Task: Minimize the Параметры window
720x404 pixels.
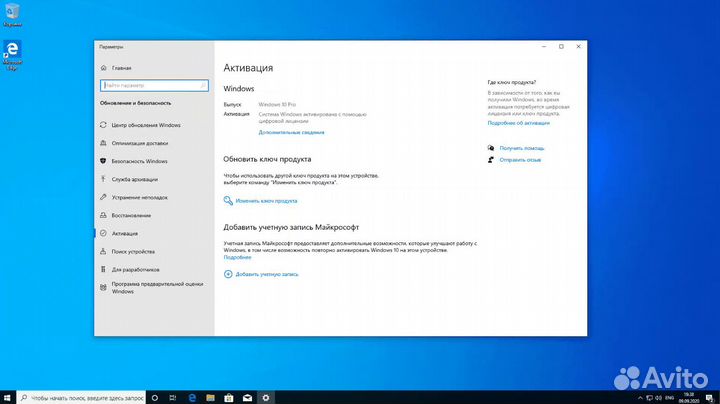Action: (x=544, y=46)
